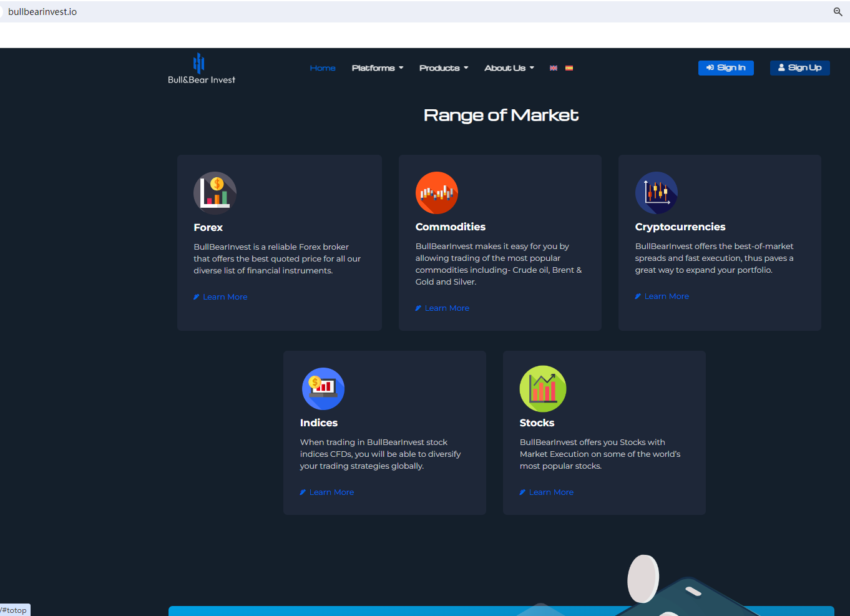Image resolution: width=850 pixels, height=616 pixels.
Task: Follow Learn More under Cryptocurrencies
Action: click(x=666, y=296)
